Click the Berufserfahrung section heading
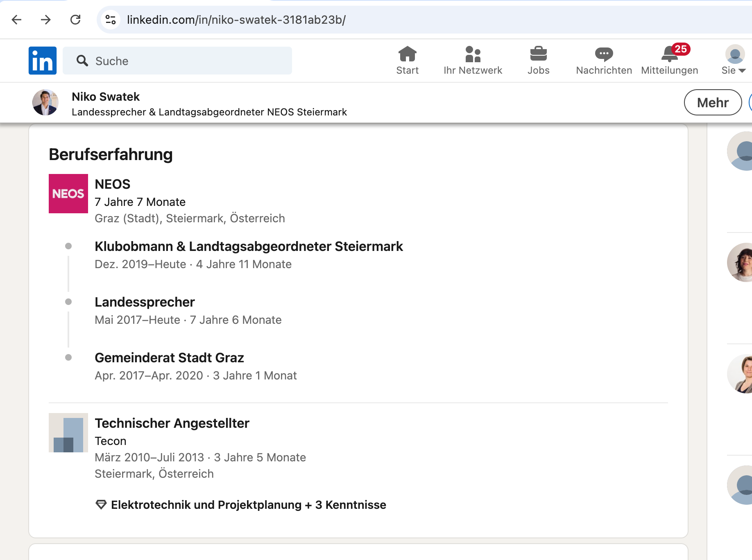Image resolution: width=752 pixels, height=560 pixels. 111,155
